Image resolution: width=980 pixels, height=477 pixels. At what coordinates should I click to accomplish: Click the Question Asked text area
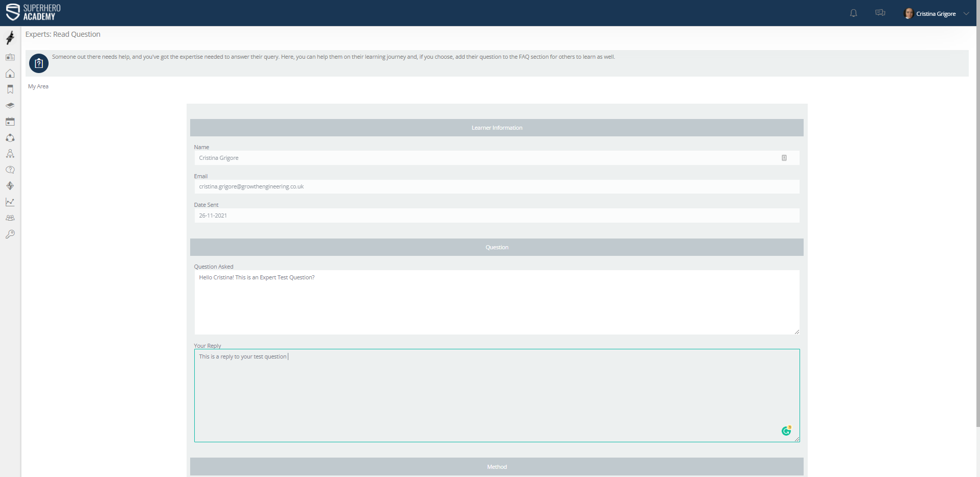pos(496,302)
